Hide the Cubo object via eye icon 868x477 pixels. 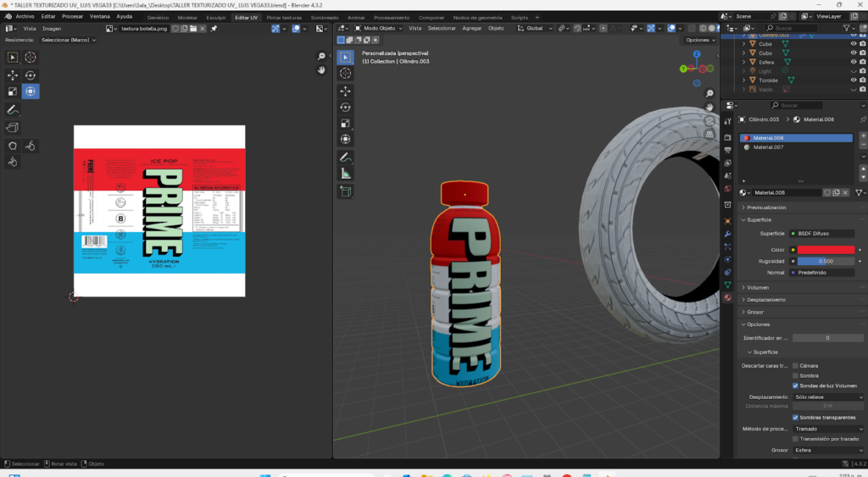tap(853, 53)
